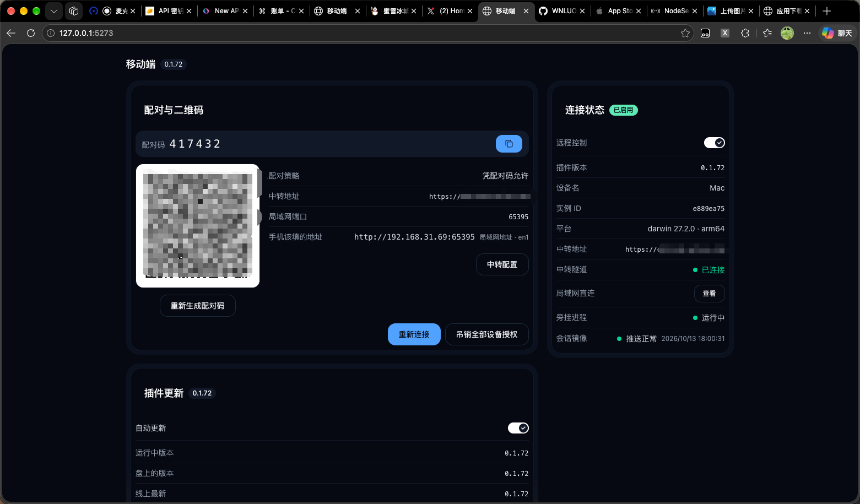Copy the pairing code 417432
This screenshot has height=504, width=860.
(509, 144)
